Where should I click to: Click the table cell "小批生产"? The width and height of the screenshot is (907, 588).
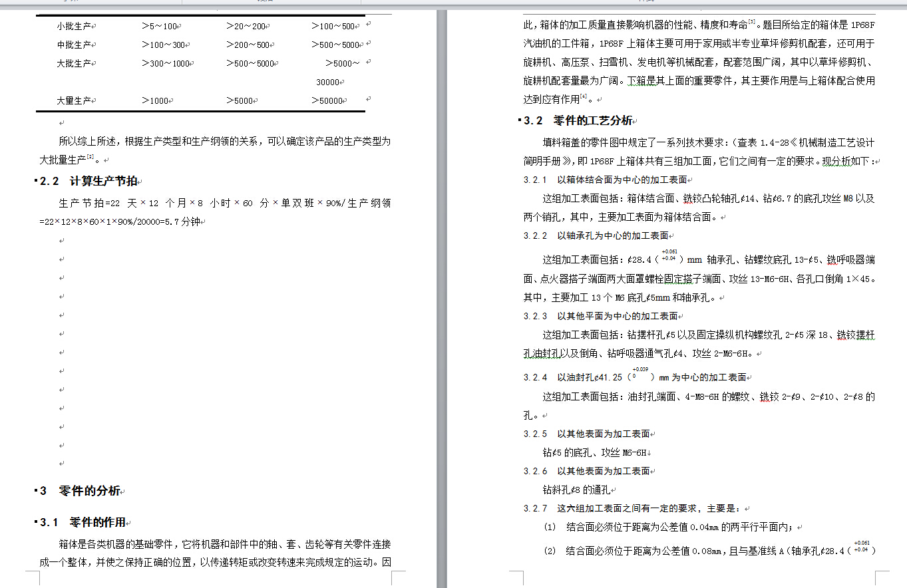click(74, 27)
